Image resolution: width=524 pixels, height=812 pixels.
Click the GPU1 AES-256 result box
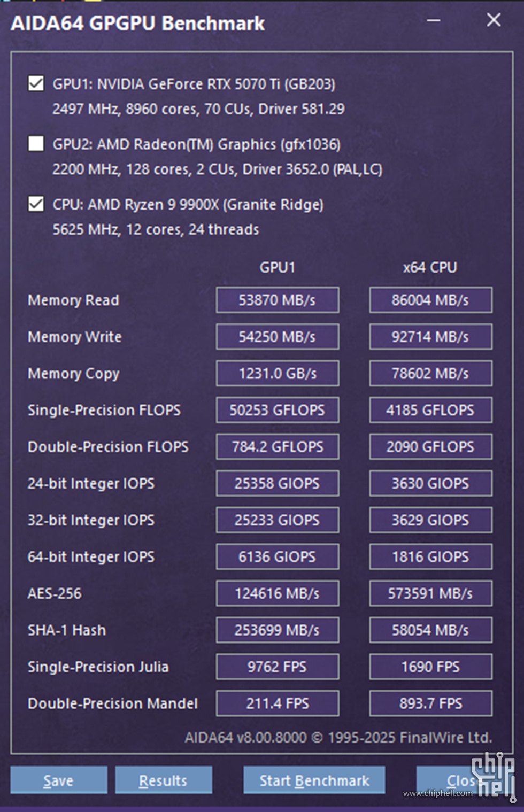click(278, 593)
